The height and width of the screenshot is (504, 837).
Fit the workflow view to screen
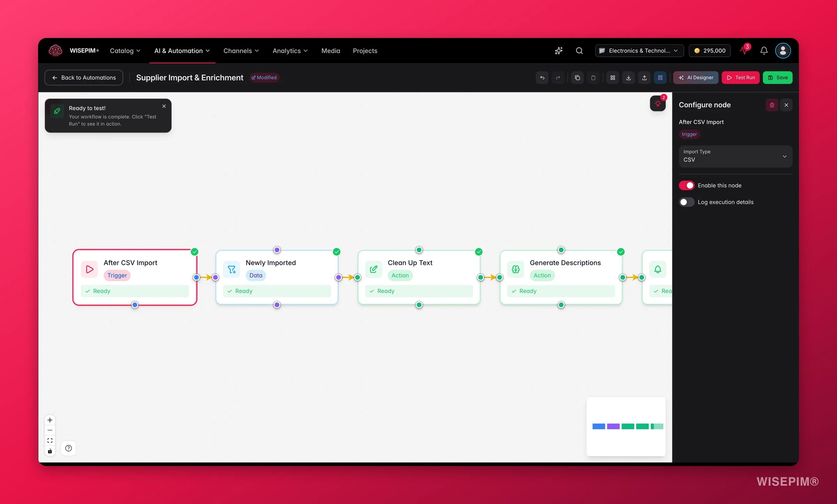[50, 441]
